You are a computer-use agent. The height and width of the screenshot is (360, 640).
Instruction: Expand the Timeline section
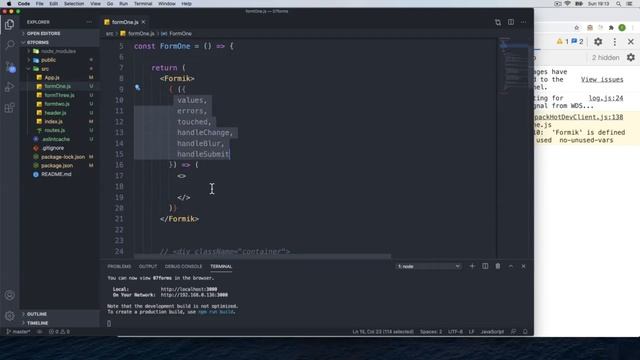pos(38,323)
